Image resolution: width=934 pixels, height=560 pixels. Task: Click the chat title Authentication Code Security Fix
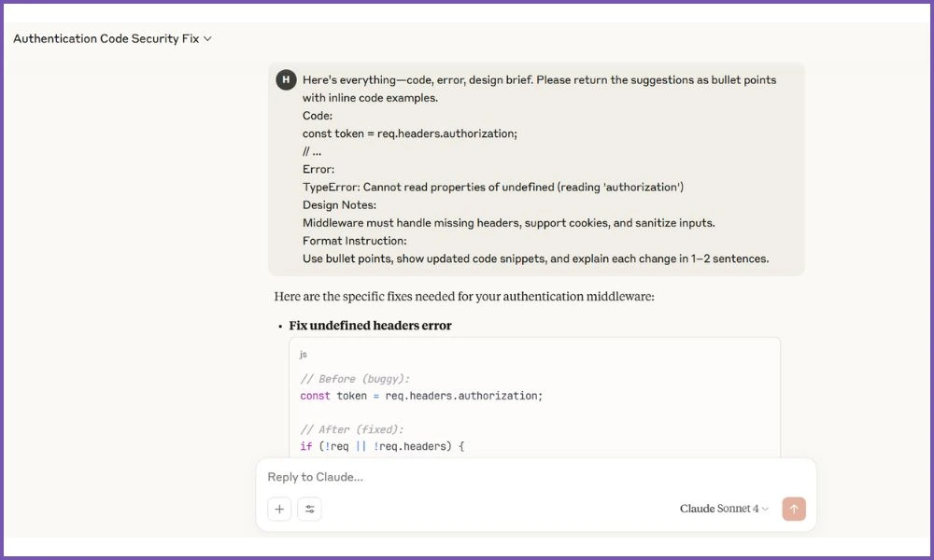coord(106,39)
